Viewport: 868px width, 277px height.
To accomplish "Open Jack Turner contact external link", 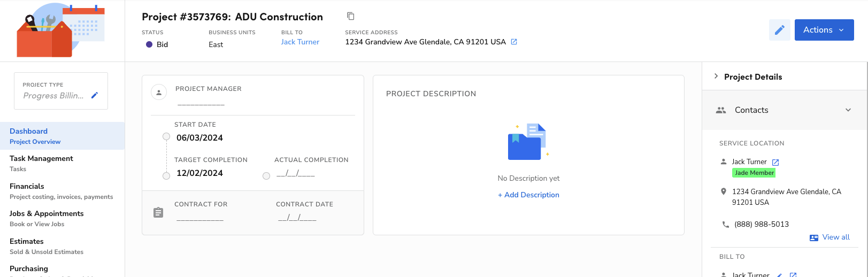I will (775, 162).
